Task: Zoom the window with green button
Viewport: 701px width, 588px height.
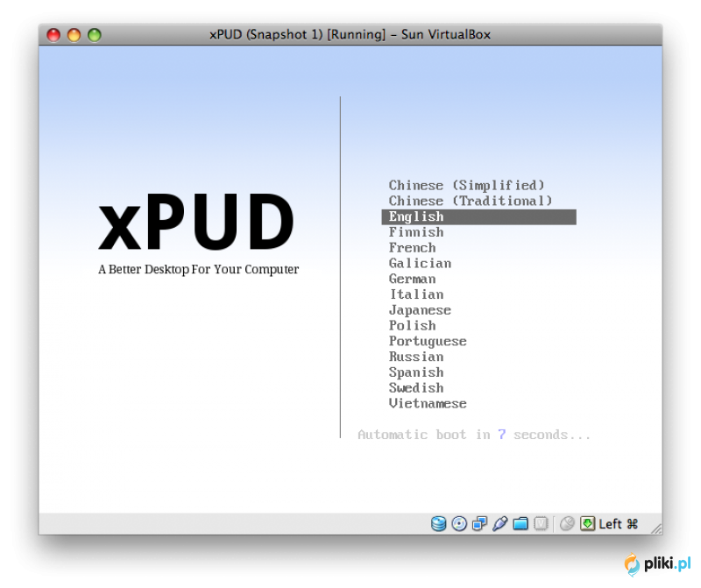Action: [95, 35]
